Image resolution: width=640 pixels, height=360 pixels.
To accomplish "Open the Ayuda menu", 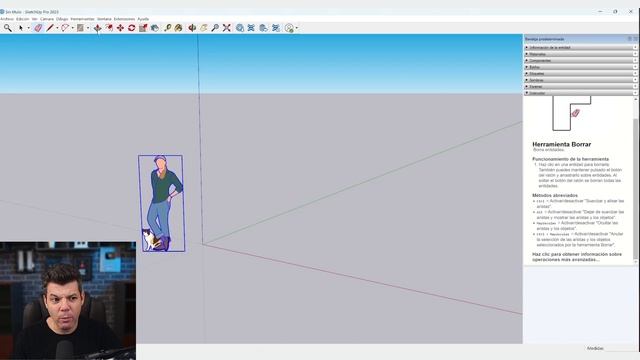I will pyautogui.click(x=143, y=19).
